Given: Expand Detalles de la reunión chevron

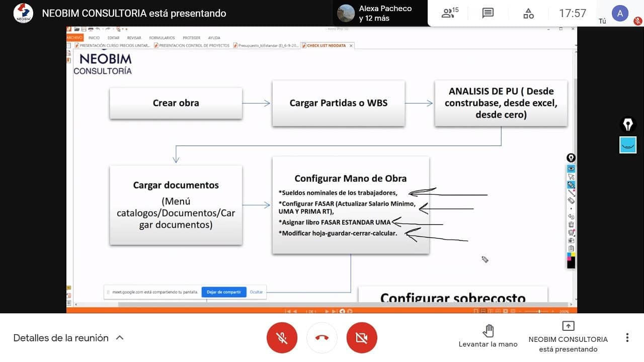Looking at the screenshot, I should click(x=120, y=338).
